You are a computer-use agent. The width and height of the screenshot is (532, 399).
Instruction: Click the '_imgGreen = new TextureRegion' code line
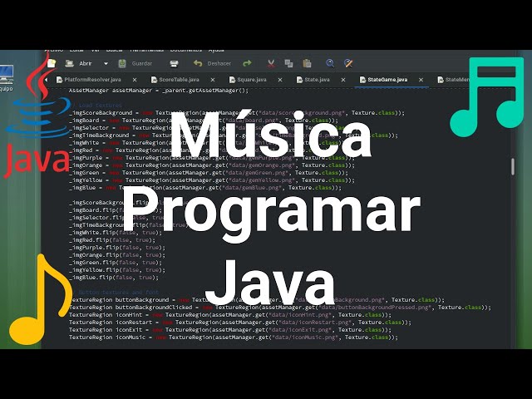click(x=209, y=173)
